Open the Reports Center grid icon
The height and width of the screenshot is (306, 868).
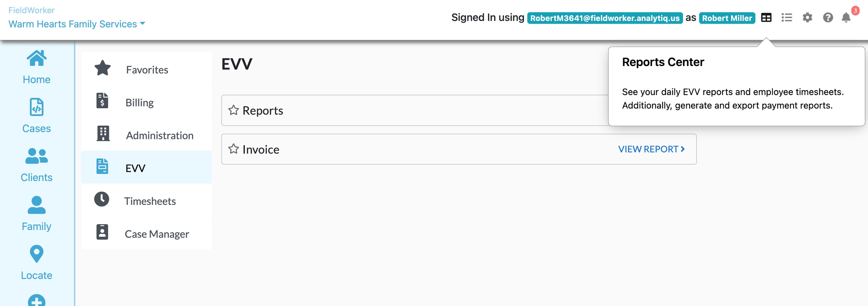(x=766, y=18)
